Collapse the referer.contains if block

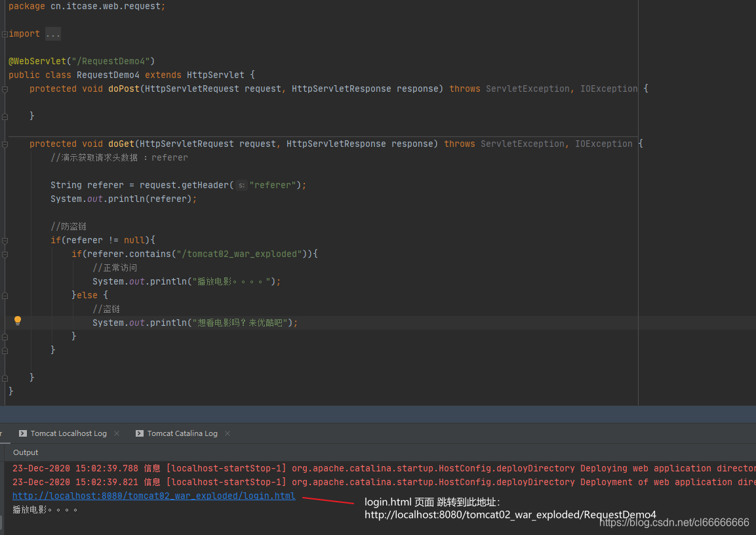coord(5,254)
